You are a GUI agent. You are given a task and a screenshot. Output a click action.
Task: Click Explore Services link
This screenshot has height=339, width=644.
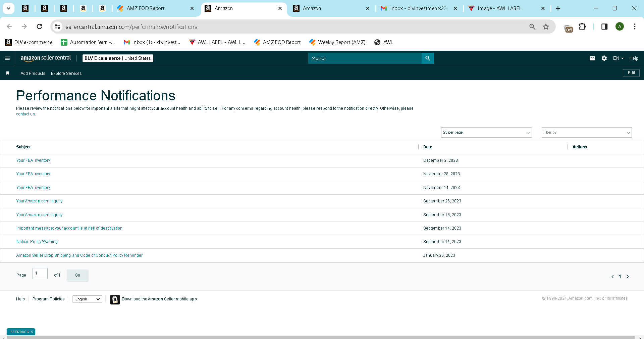pos(66,74)
